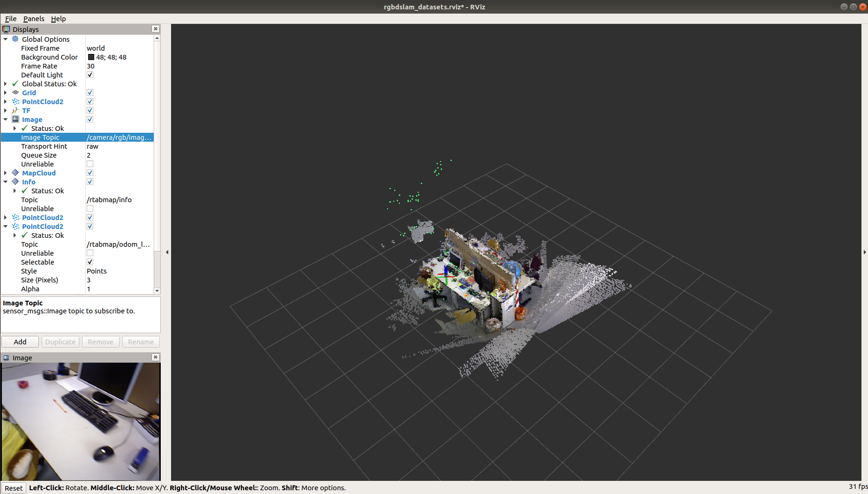
Task: Click the MapCloud display icon
Action: 15,173
